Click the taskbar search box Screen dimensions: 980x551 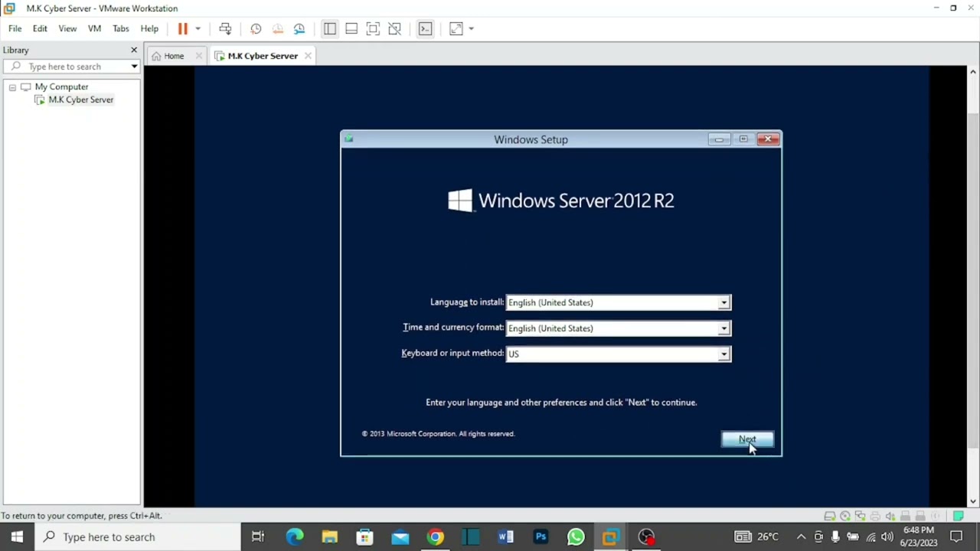138,537
